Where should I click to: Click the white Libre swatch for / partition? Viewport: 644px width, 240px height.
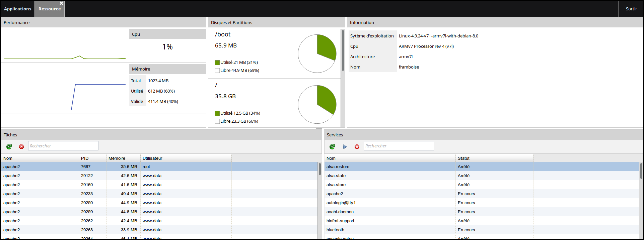[x=217, y=121]
